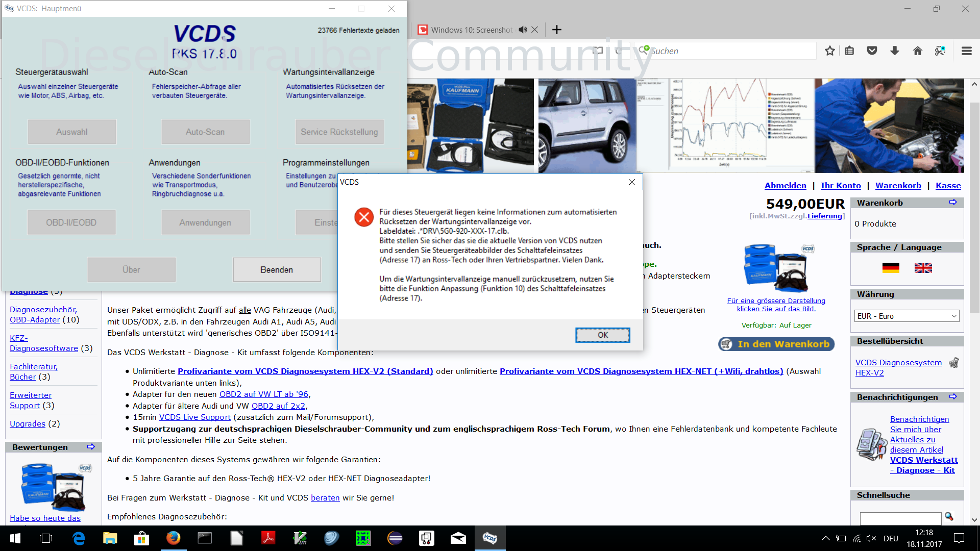This screenshot has height=551, width=980.
Task: Close the VCDS error dialog with X
Action: point(632,182)
